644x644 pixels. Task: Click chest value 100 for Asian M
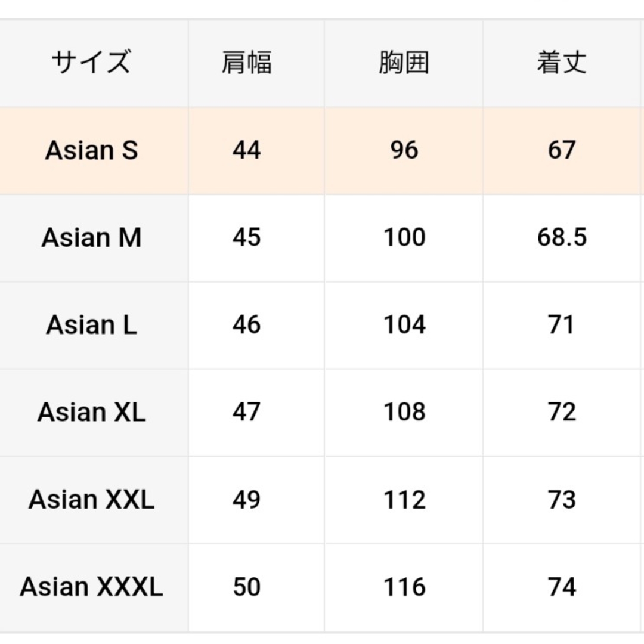(x=404, y=237)
